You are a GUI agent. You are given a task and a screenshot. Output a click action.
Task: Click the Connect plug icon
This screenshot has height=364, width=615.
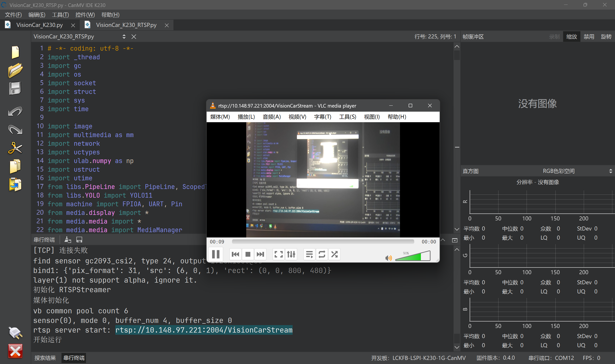tap(15, 333)
